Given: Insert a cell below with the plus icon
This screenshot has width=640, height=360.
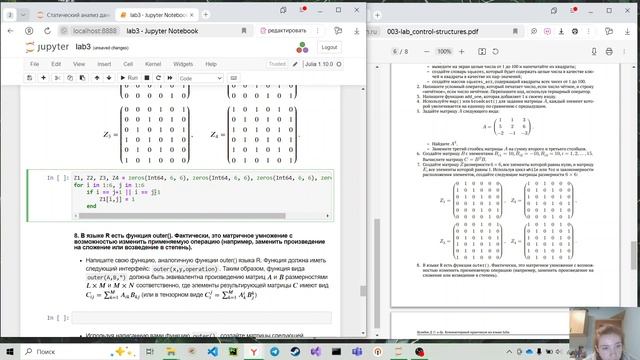Looking at the screenshot, I should point(43,78).
